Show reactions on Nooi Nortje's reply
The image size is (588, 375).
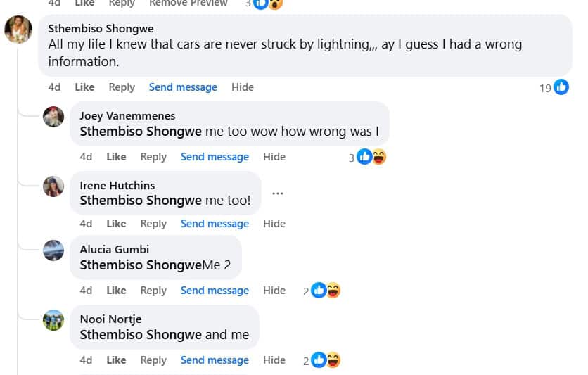tap(326, 360)
